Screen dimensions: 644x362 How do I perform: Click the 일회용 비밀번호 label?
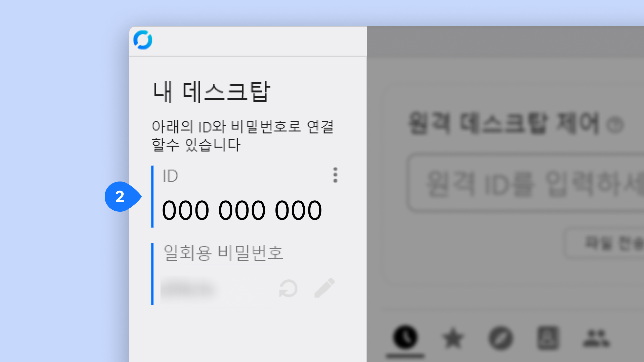tap(223, 253)
